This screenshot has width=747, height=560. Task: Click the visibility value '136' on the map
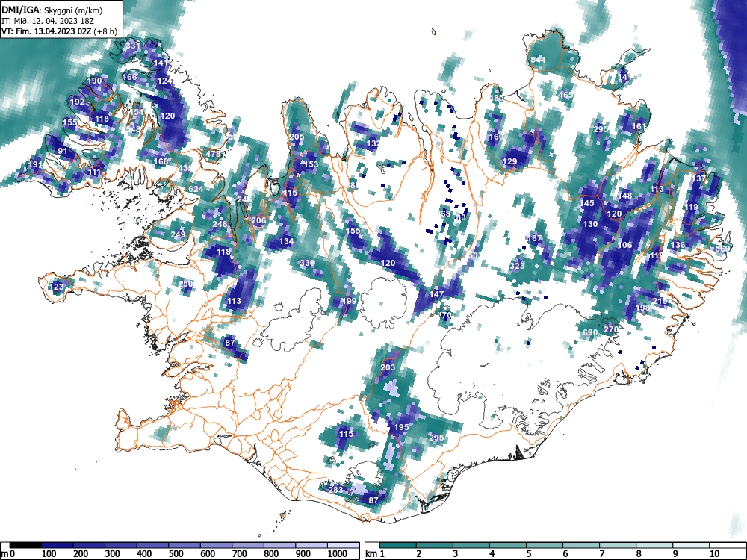point(678,245)
